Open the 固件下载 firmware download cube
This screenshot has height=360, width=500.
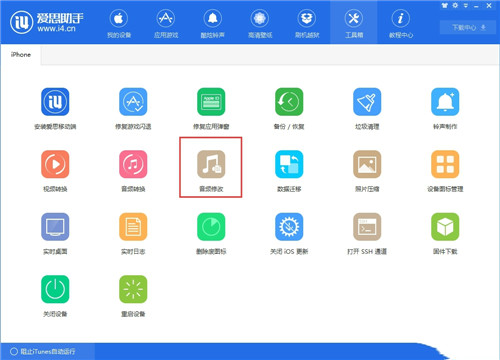click(445, 227)
